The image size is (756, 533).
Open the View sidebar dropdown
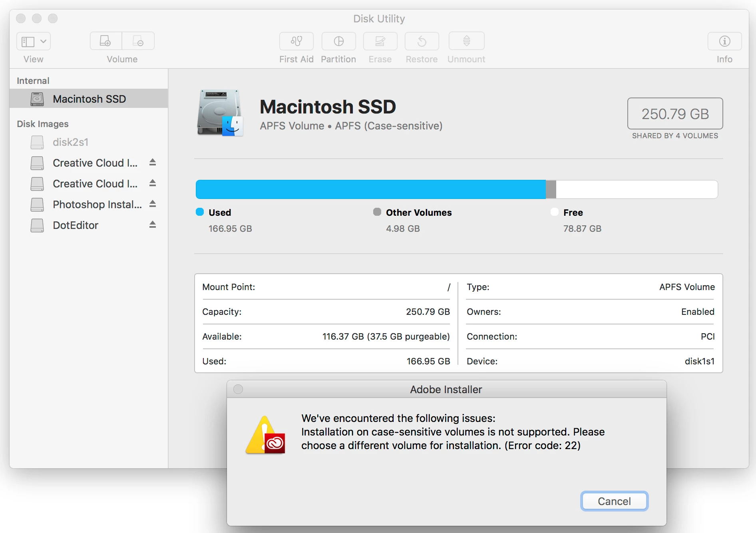click(34, 41)
